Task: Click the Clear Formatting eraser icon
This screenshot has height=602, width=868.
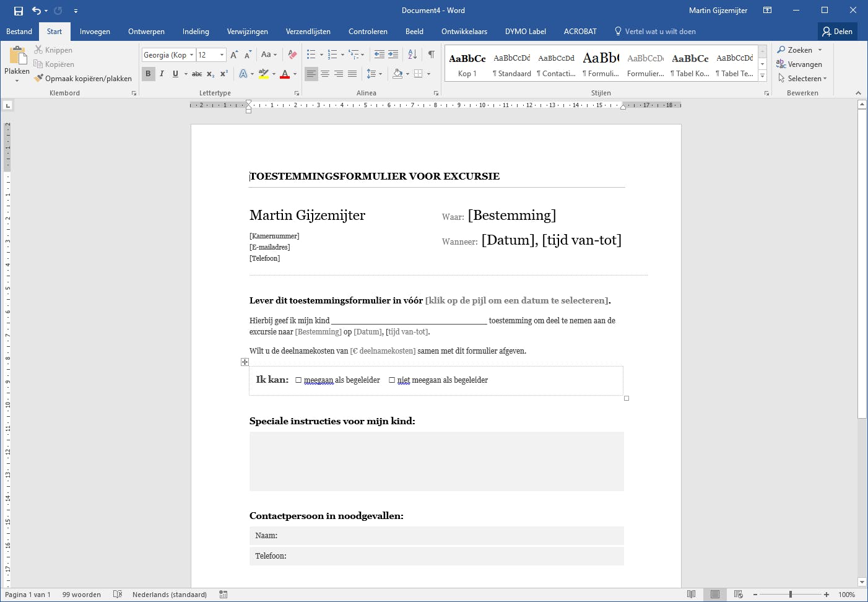Action: coord(293,55)
